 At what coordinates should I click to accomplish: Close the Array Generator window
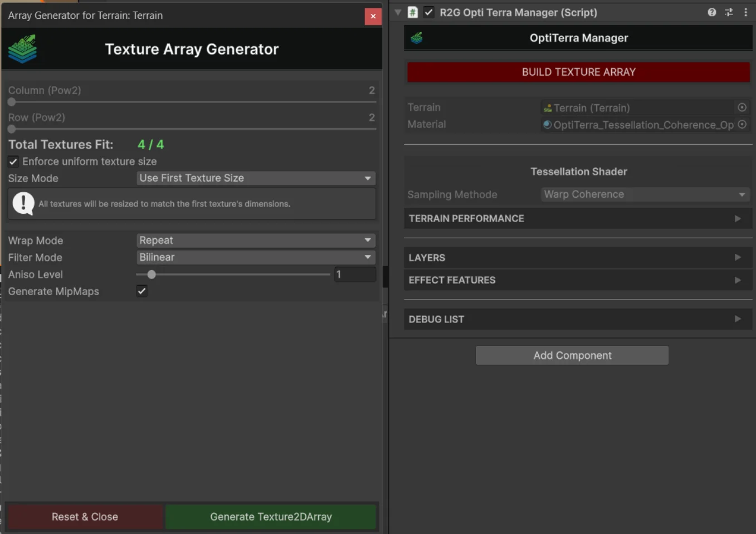pyautogui.click(x=373, y=17)
